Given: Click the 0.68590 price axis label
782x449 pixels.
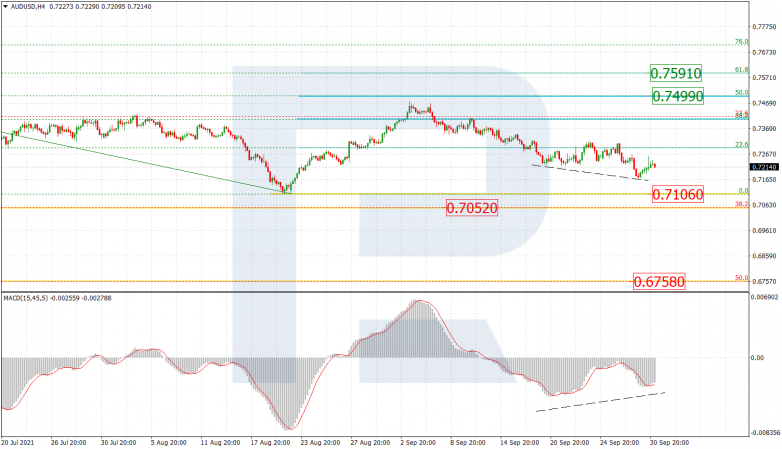Looking at the screenshot, I should pyautogui.click(x=765, y=256).
